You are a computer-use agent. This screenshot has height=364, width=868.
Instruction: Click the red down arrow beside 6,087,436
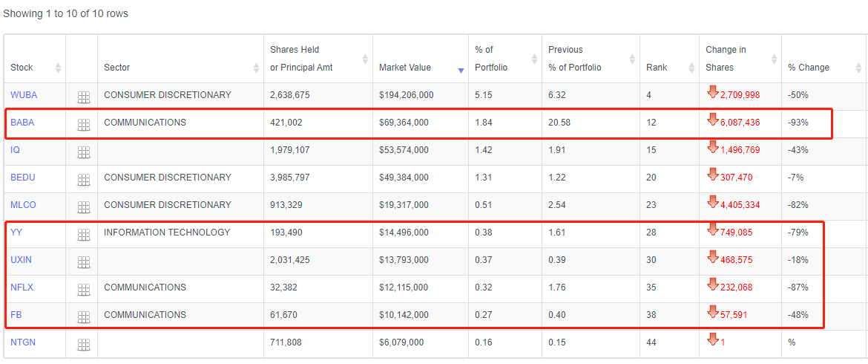coord(712,119)
